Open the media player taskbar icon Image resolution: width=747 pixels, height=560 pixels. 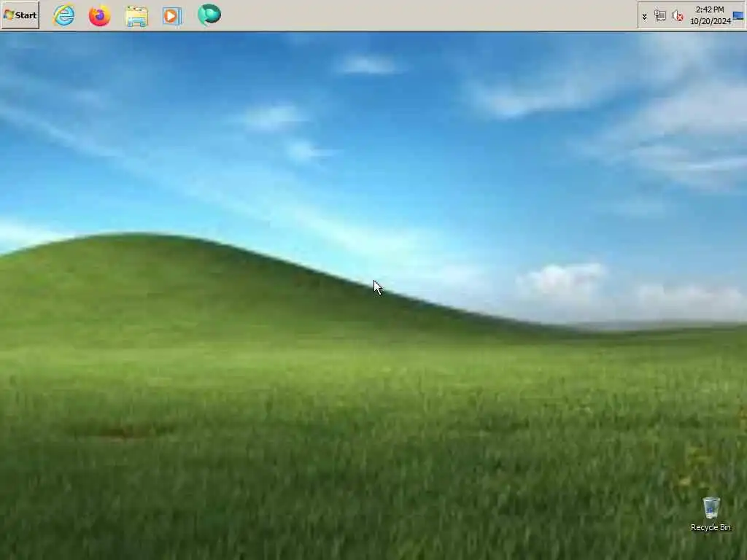pos(172,16)
